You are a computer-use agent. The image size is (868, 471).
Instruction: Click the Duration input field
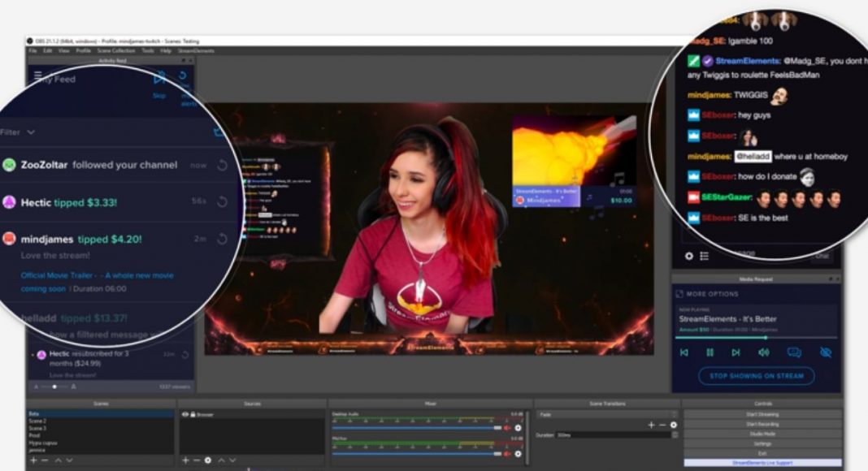click(613, 435)
